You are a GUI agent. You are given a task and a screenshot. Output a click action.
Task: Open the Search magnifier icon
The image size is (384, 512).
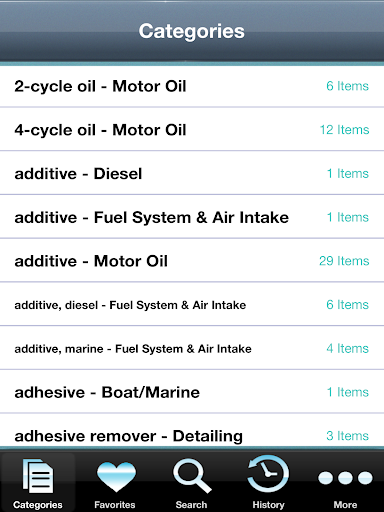click(192, 476)
